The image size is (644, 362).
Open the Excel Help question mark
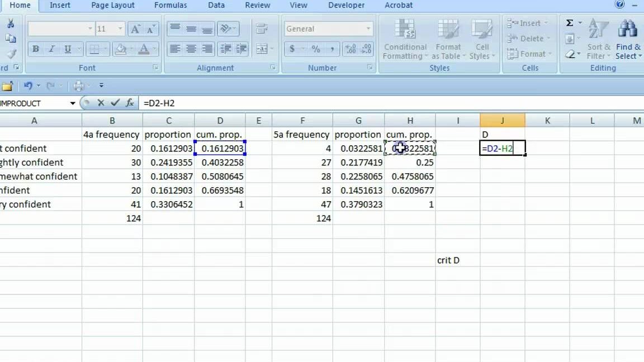tap(619, 5)
